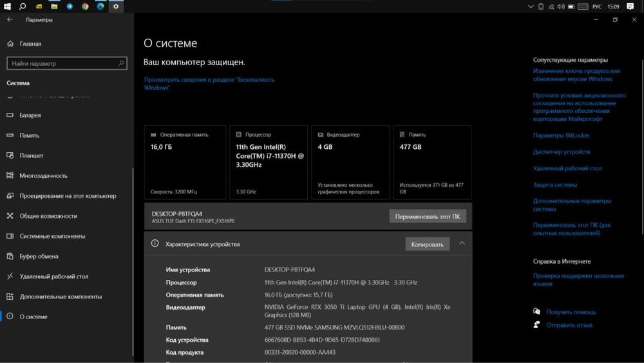Open the Память 477 GB card
Viewport: 644px width, 363px height.
coord(432,162)
